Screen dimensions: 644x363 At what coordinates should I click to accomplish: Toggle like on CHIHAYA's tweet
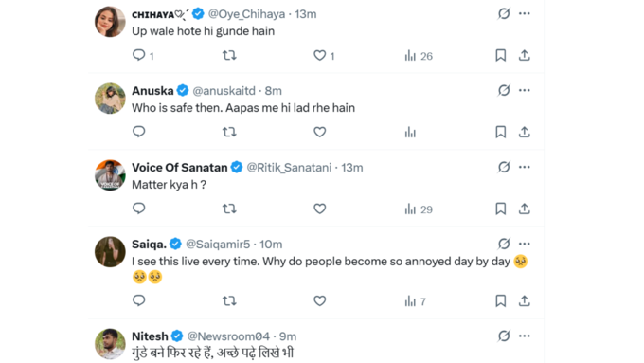pos(319,55)
